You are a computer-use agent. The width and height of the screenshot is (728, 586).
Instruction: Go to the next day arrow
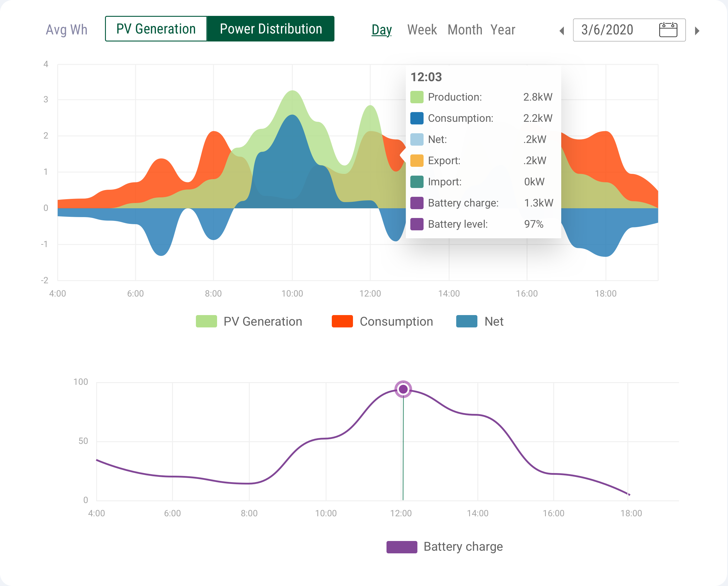[697, 31]
